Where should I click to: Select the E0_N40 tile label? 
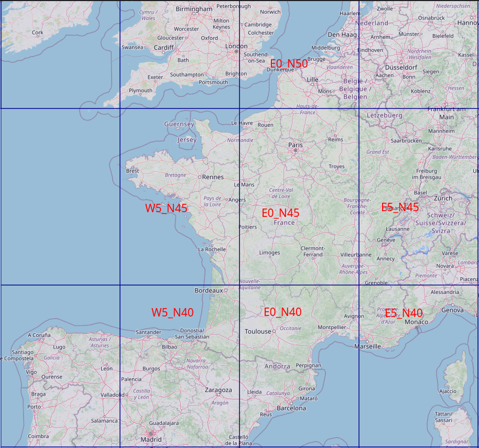(282, 312)
